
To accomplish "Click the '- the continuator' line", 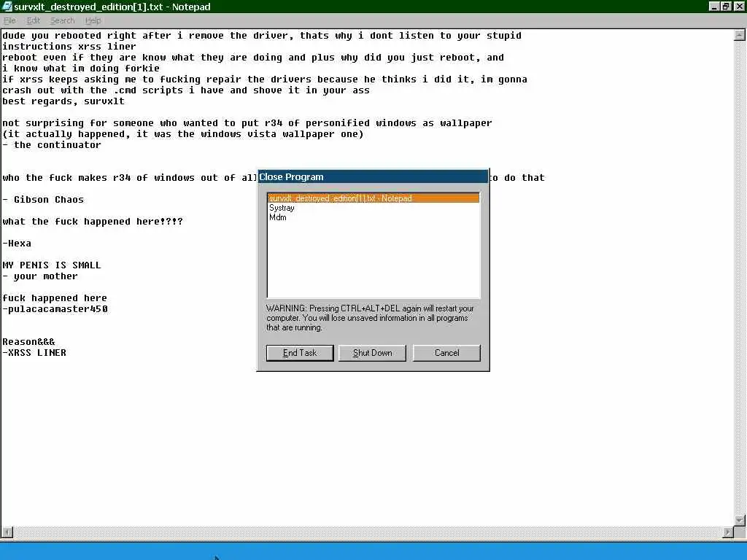I will coord(52,145).
